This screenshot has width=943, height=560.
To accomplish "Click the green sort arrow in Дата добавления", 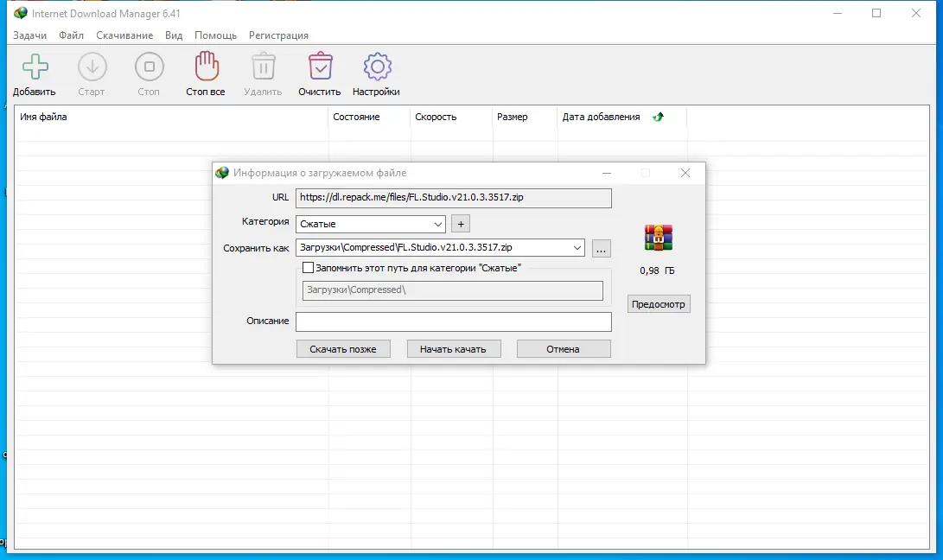I will point(658,117).
